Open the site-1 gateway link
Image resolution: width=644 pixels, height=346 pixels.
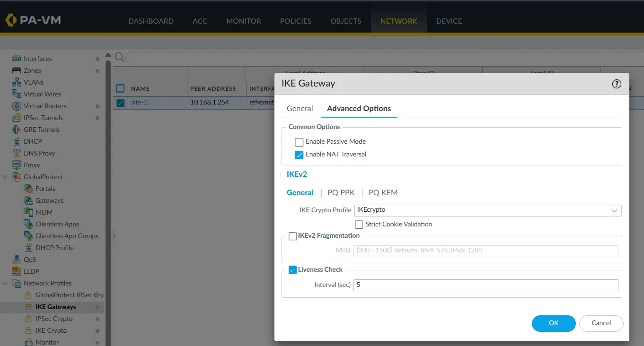coord(139,102)
